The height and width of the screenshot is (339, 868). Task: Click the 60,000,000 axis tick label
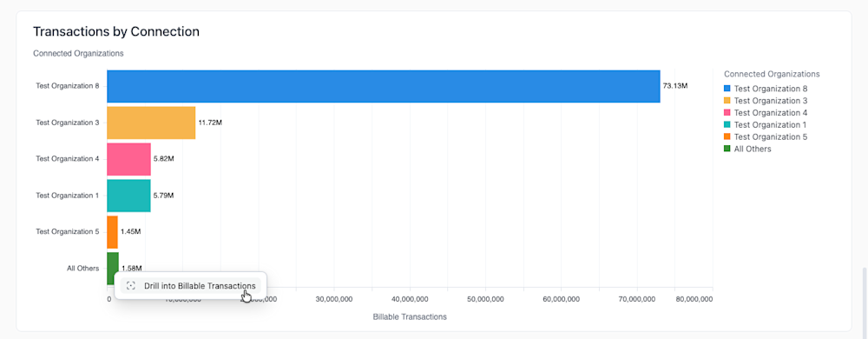click(x=561, y=299)
